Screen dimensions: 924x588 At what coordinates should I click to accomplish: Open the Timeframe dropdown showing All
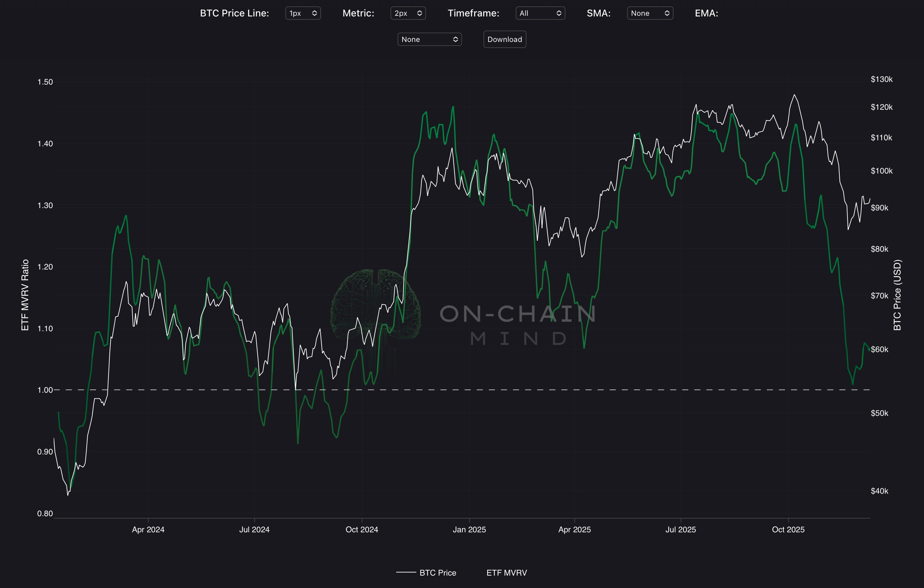pyautogui.click(x=540, y=13)
